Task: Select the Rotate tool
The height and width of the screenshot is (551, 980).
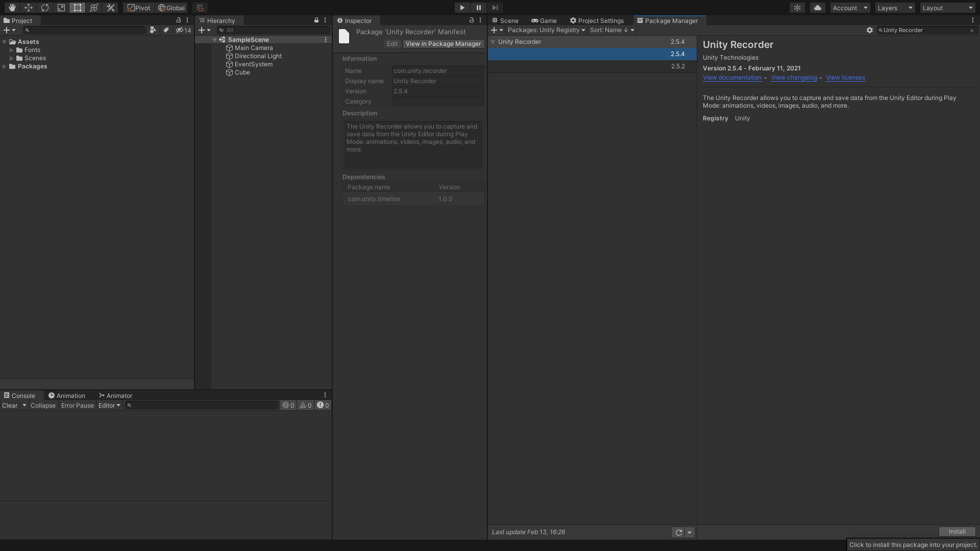Action: (44, 8)
